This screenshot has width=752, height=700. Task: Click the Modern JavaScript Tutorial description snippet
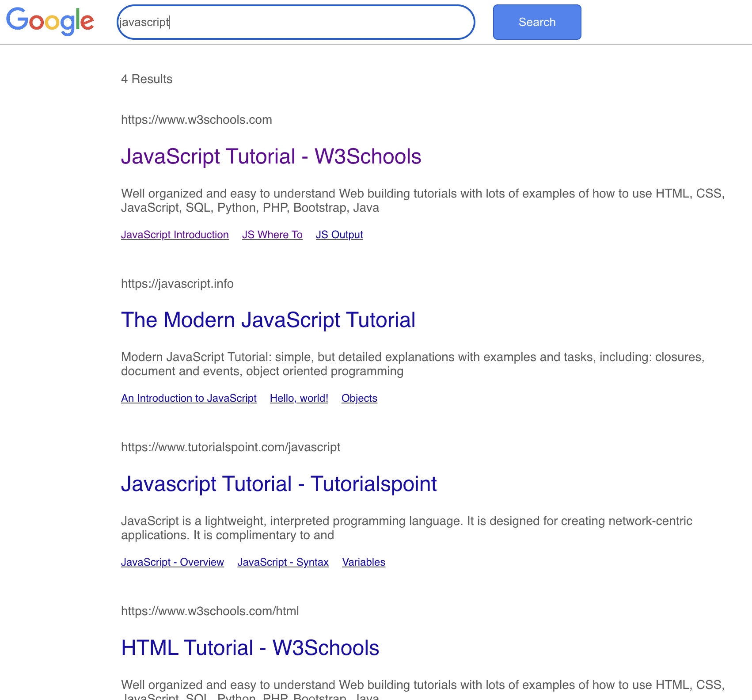413,364
